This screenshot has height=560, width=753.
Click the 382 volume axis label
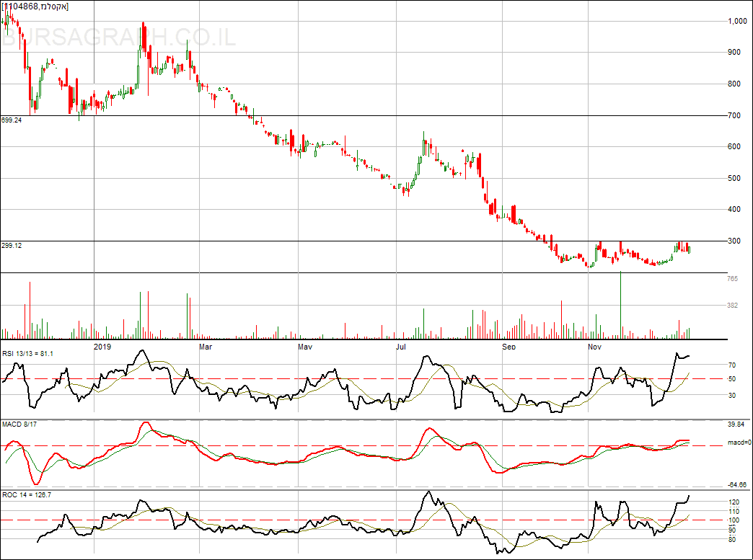point(732,306)
